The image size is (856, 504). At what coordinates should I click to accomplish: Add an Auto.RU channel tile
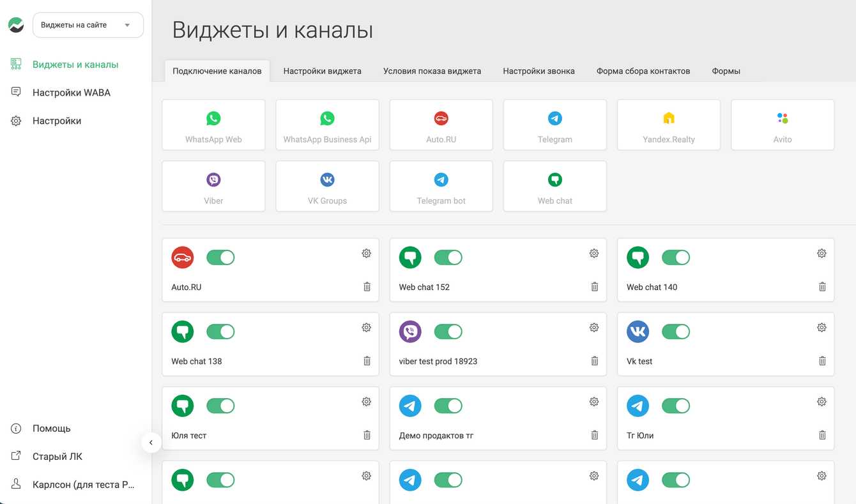tap(441, 125)
